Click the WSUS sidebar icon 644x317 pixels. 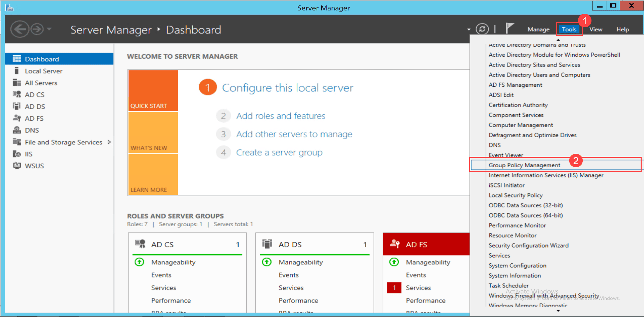[x=17, y=166]
